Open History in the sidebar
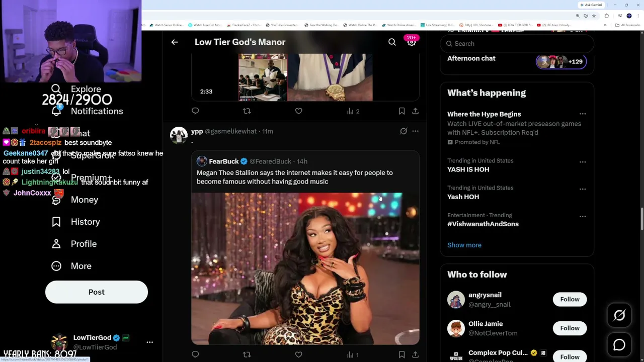 click(75, 222)
